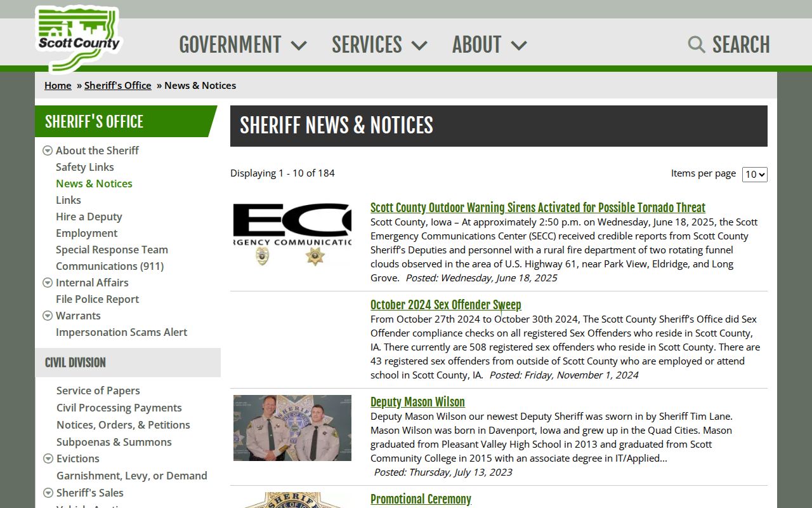Expand the About the Sheriff section
This screenshot has height=508, width=812.
[x=48, y=150]
